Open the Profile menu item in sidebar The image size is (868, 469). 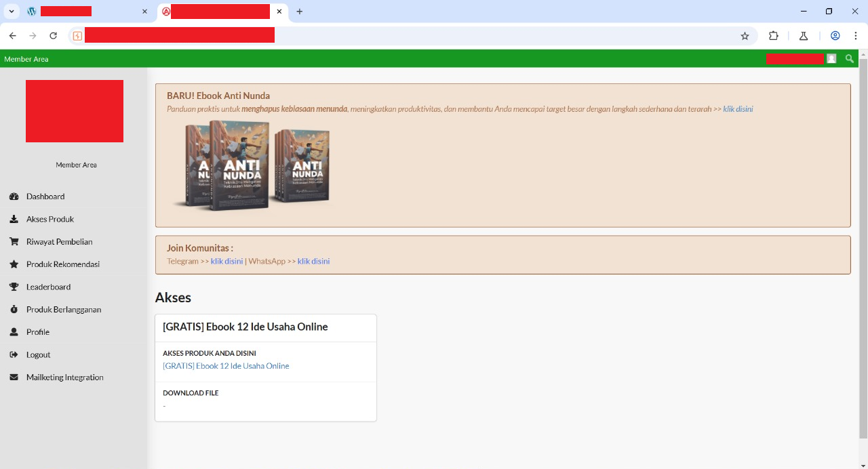[38, 332]
